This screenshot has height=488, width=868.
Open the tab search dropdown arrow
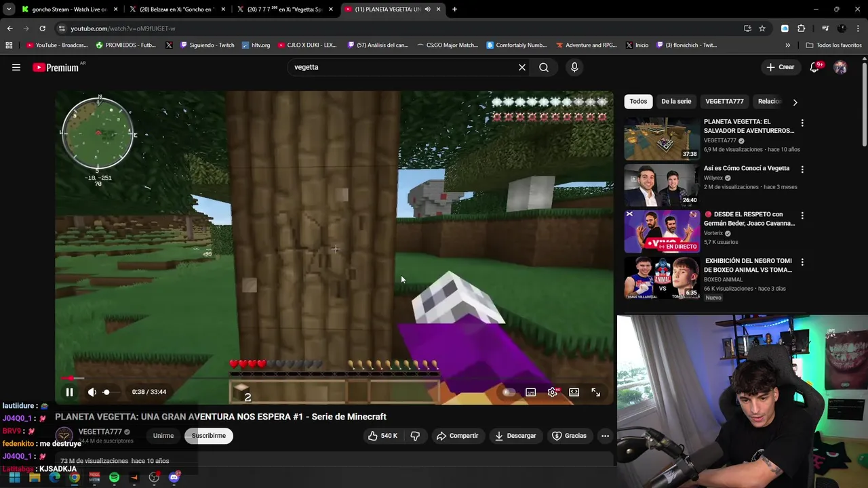tap(9, 9)
